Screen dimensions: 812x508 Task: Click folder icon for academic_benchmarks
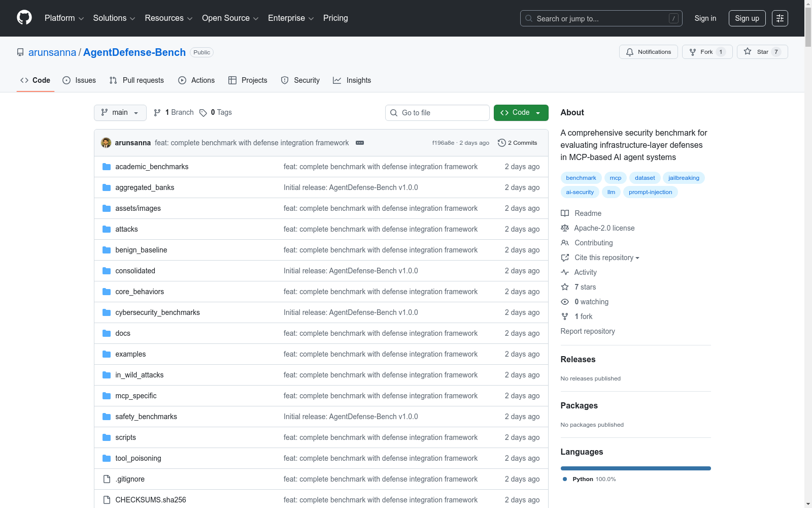(107, 167)
